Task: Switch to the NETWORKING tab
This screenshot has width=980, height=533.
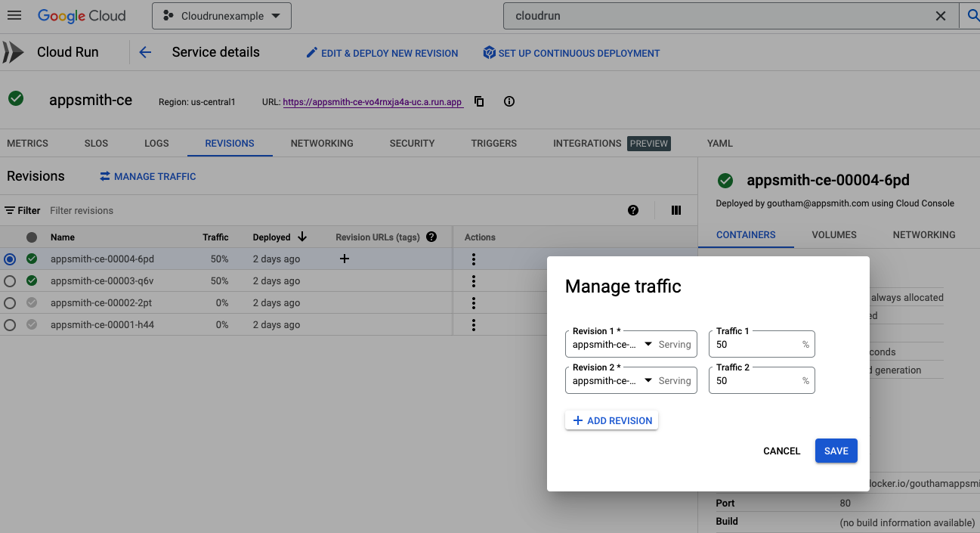Action: pos(322,143)
